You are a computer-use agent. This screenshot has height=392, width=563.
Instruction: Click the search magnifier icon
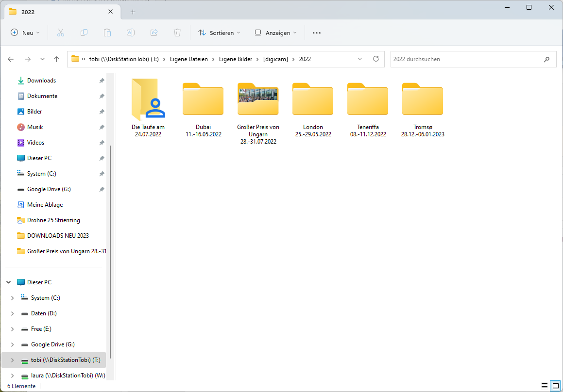546,59
